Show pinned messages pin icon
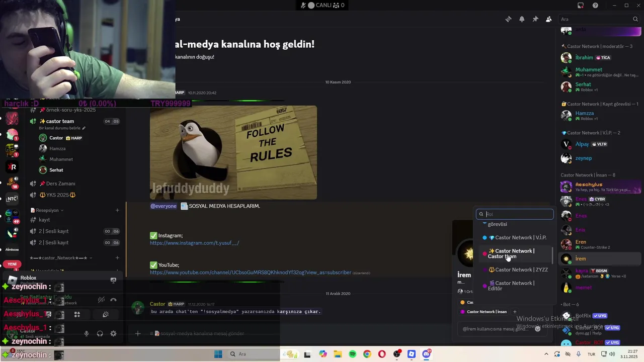The height and width of the screenshot is (362, 644). 535,19
